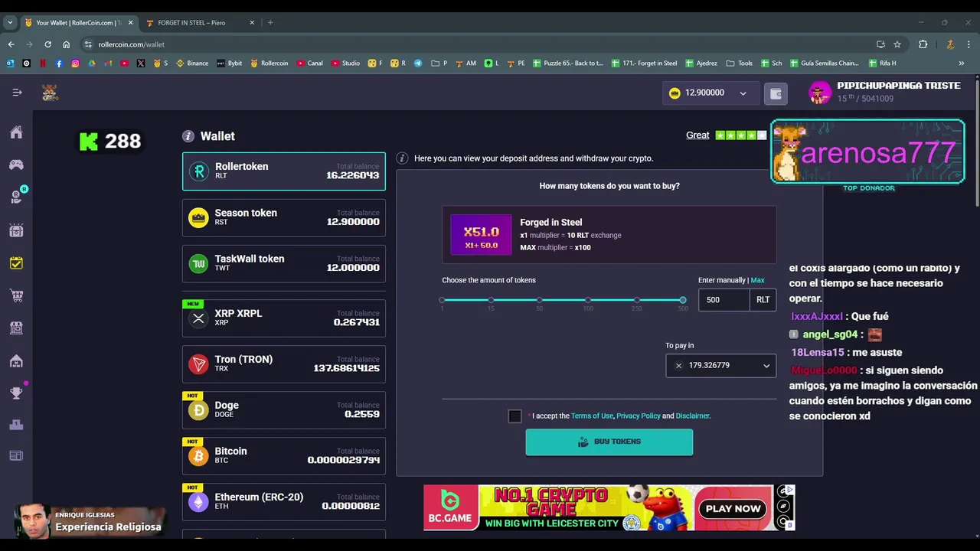Screen dimensions: 980x551
Task: Select Rollertoken RLT wallet
Action: click(284, 171)
